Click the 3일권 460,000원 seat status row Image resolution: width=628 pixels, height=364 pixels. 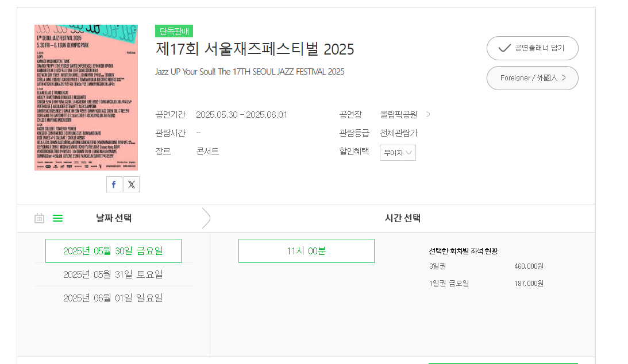486,266
